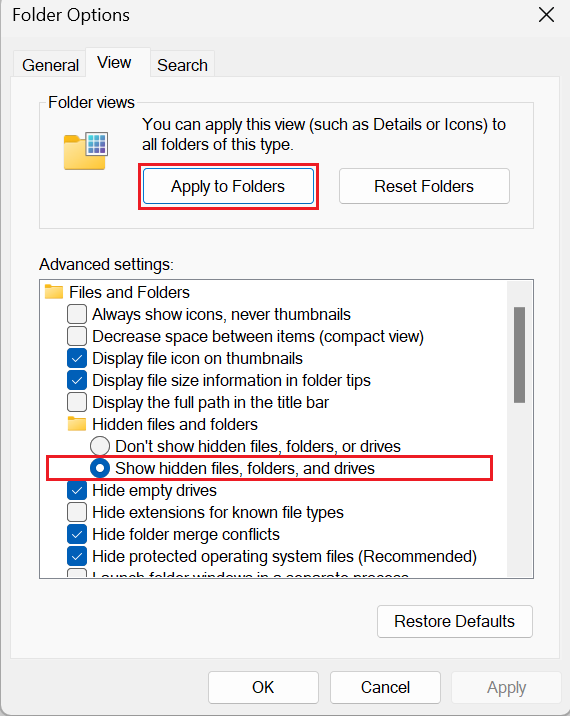Close the Folder Options dialog

pos(546,15)
